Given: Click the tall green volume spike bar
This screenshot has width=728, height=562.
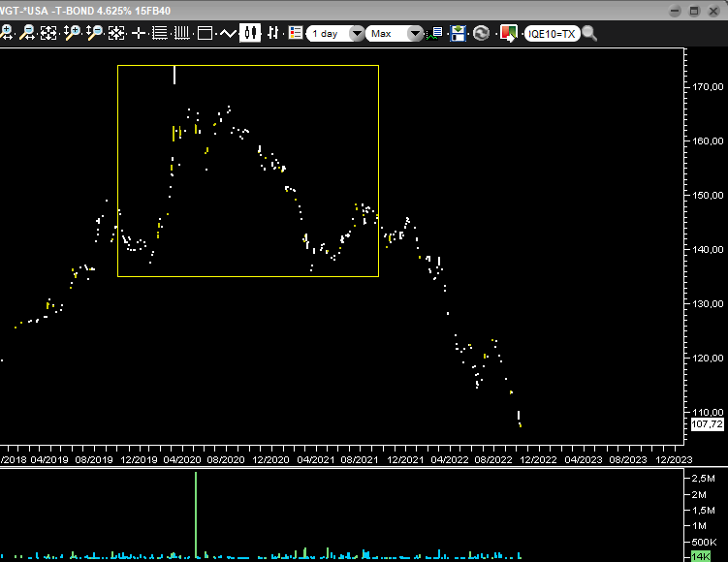Looking at the screenshot, I should 196,514.
